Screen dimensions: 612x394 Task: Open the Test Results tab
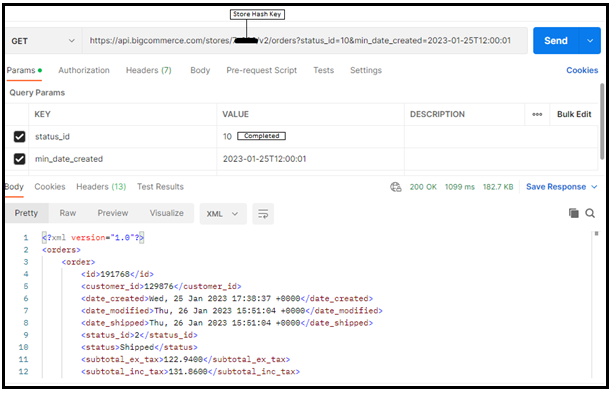coord(160,187)
